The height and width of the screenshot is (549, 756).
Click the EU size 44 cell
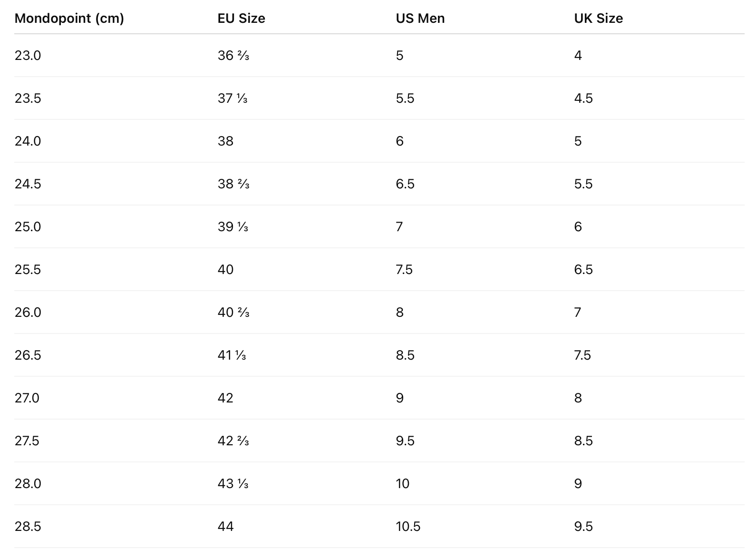pos(225,527)
